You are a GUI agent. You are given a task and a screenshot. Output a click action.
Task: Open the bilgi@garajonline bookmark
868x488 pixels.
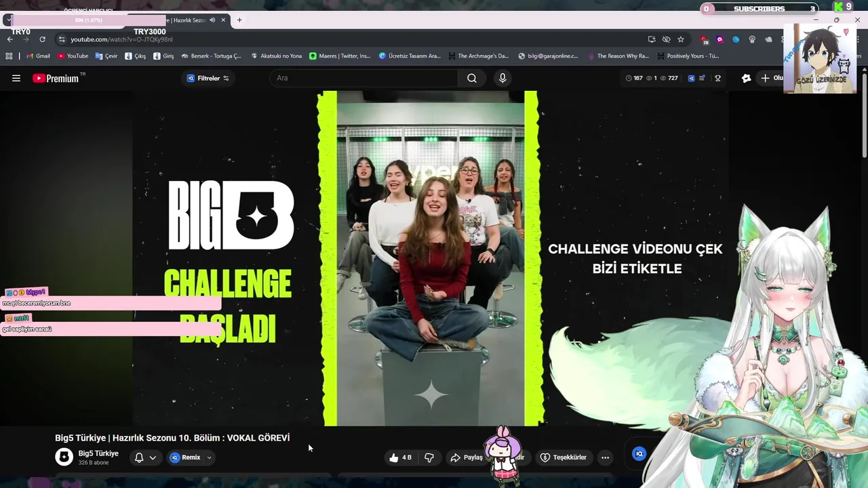coord(548,56)
